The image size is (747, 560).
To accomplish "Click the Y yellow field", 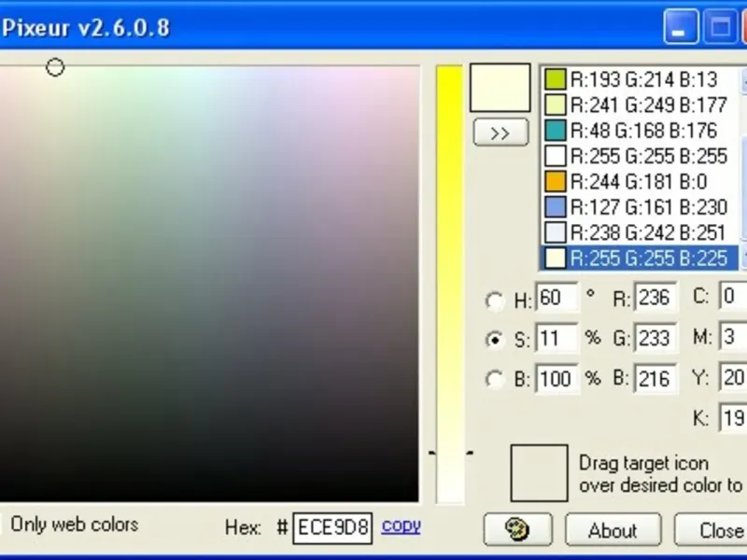I will [x=733, y=377].
